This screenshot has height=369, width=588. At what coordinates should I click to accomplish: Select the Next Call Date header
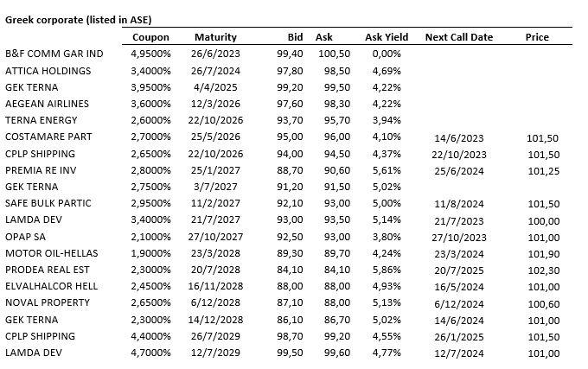point(459,37)
